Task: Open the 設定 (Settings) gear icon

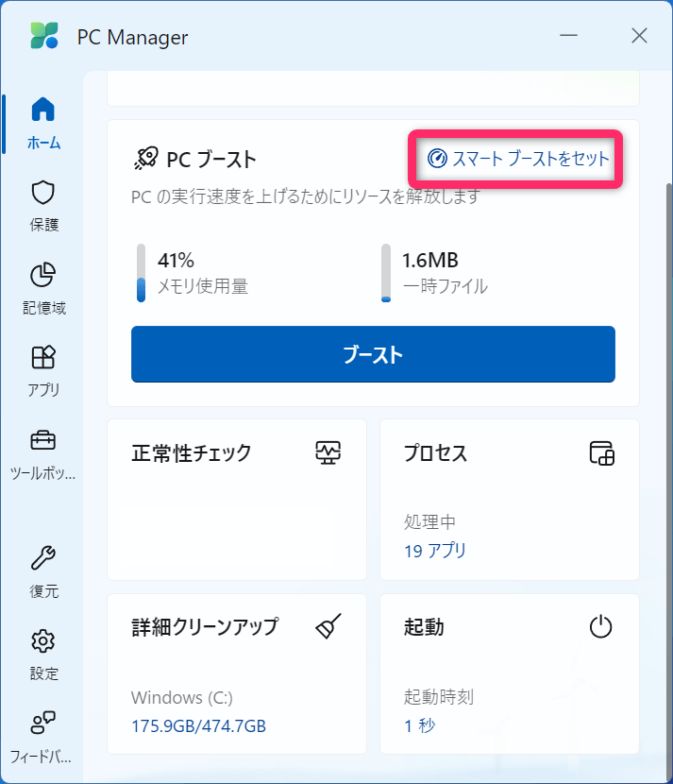Action: pos(43,652)
